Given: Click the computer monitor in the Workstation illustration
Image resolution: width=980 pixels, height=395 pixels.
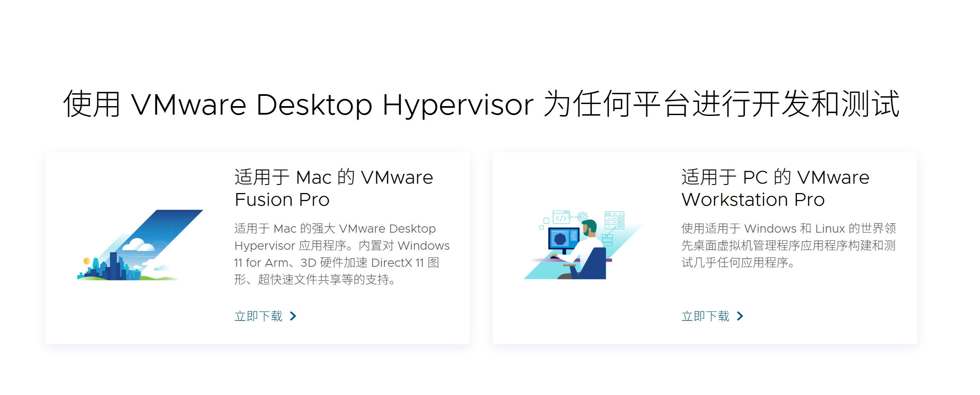Looking at the screenshot, I should [x=564, y=241].
